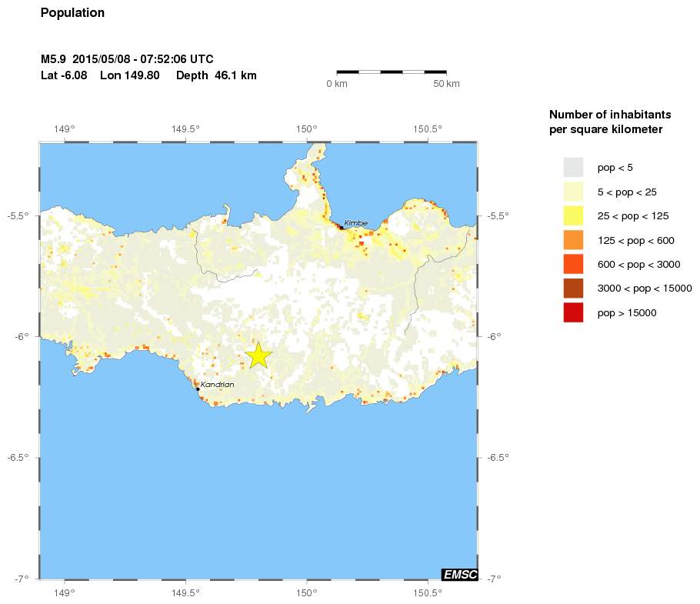
Task: Click the legend heading 'Number of inhabitants'
Action: pyautogui.click(x=604, y=115)
